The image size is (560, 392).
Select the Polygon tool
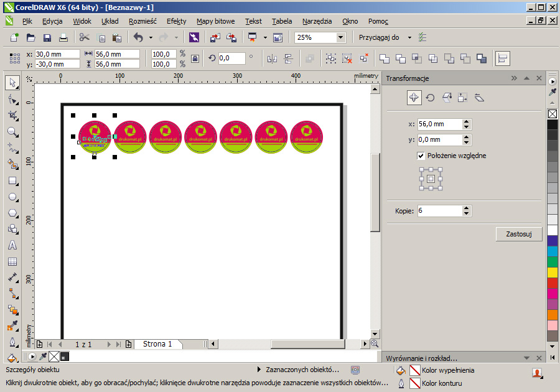[13, 213]
